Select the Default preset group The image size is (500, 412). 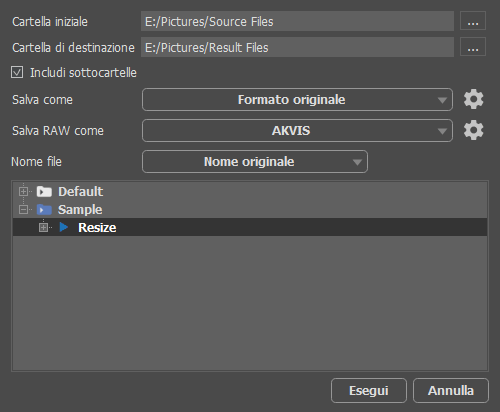coord(81,192)
